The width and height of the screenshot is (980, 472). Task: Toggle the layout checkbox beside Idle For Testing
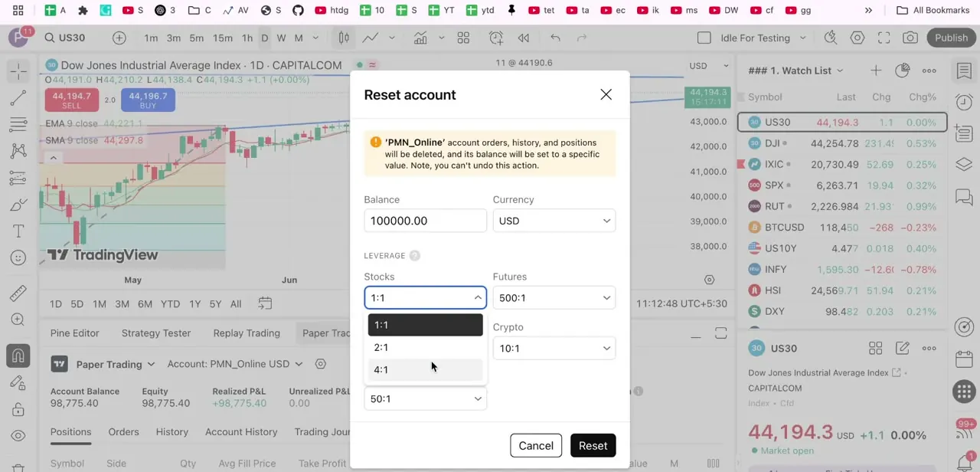(x=704, y=38)
